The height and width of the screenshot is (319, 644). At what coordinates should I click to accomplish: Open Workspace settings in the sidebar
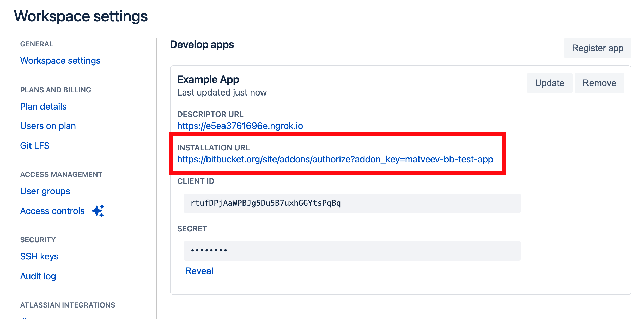point(60,61)
